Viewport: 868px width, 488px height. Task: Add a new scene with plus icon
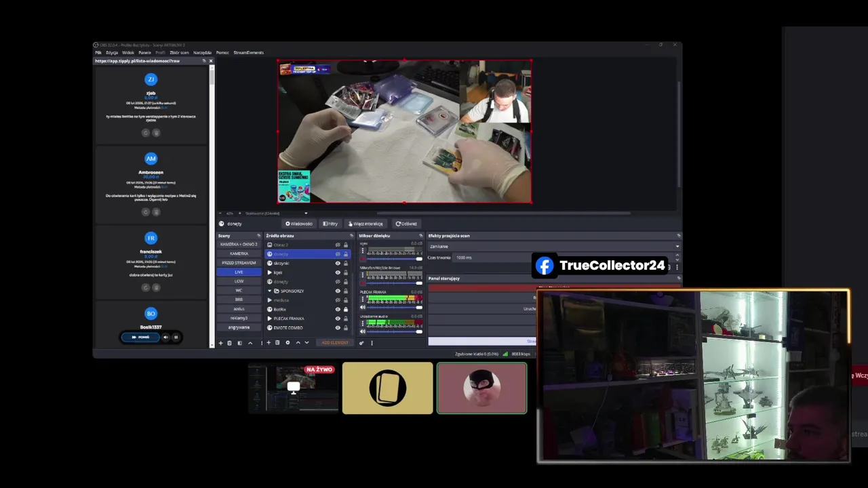220,343
